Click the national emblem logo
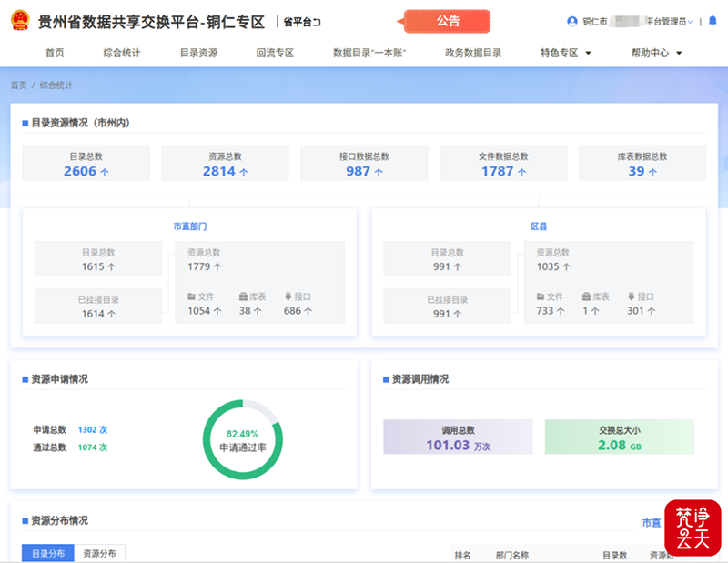728x563 pixels. pos(18,21)
